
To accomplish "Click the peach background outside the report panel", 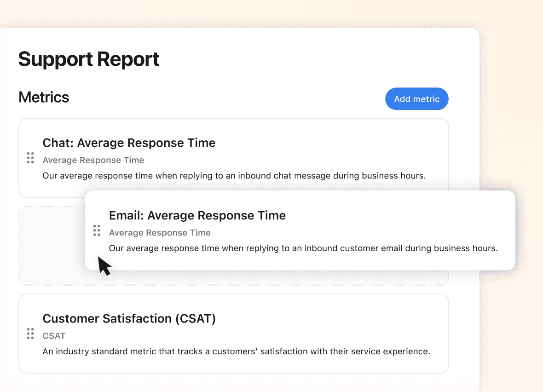I will [x=511, y=92].
